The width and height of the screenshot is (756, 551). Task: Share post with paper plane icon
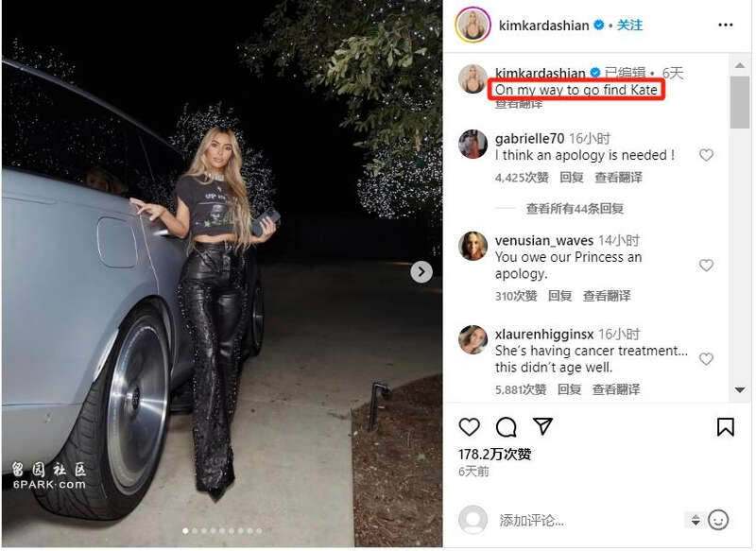click(542, 426)
